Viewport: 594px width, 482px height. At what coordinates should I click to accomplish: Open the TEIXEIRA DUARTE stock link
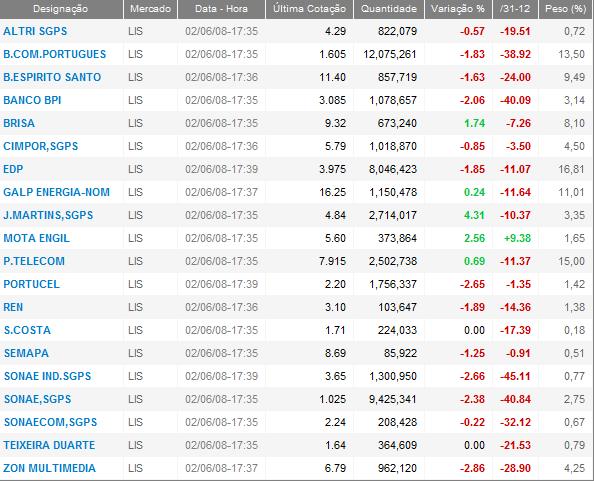[49, 445]
